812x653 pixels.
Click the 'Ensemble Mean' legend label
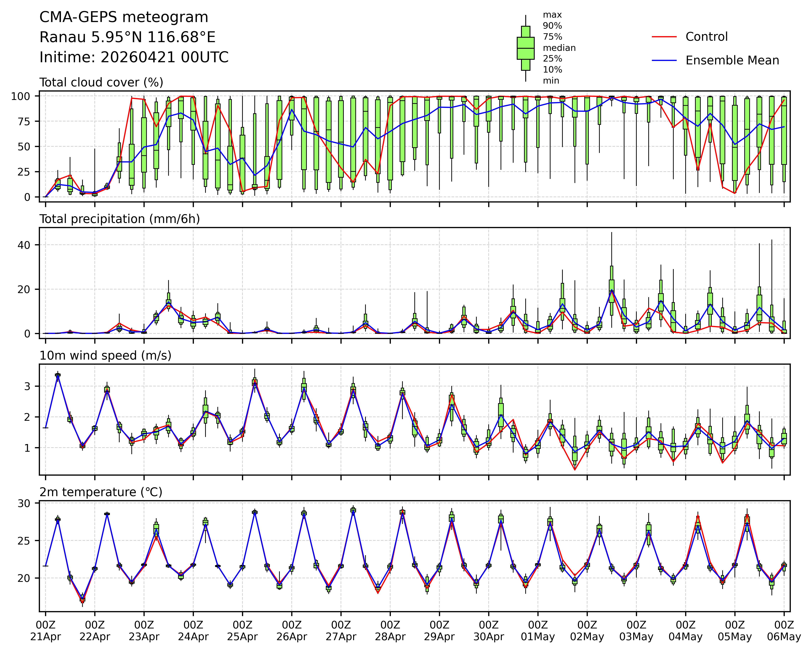pos(732,61)
